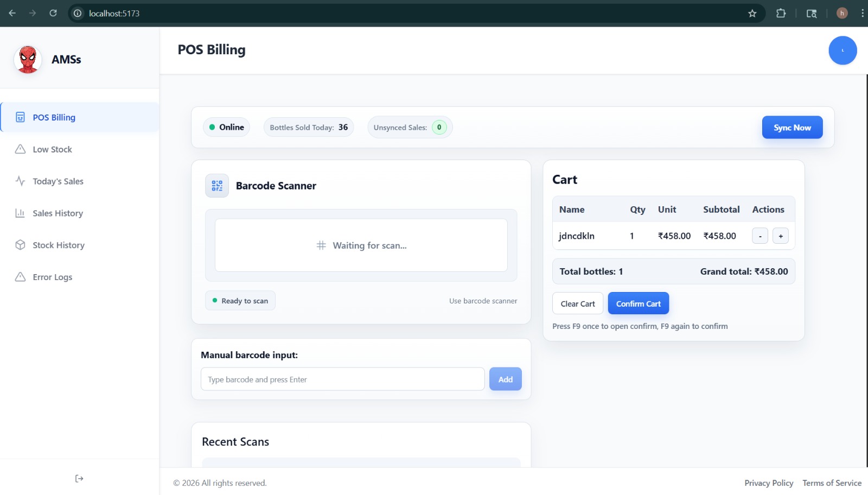Go to Today's Sales
This screenshot has height=495, width=868.
click(x=58, y=181)
